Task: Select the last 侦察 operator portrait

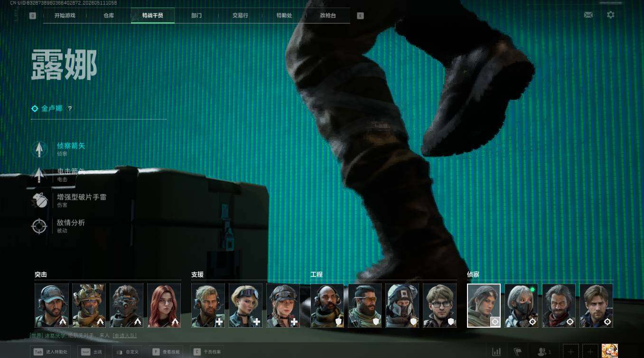Action: pos(597,305)
